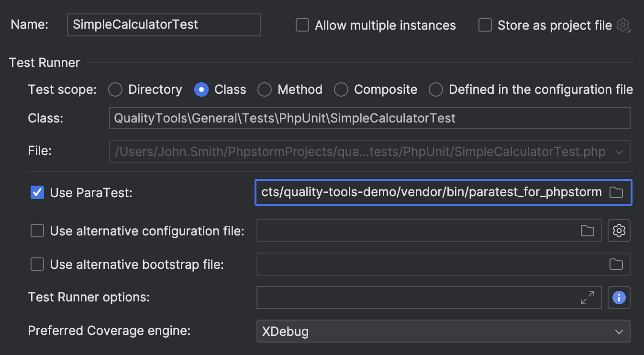Enable Use alternative bootstrap file
Screen dimensions: 644x355
click(37, 264)
